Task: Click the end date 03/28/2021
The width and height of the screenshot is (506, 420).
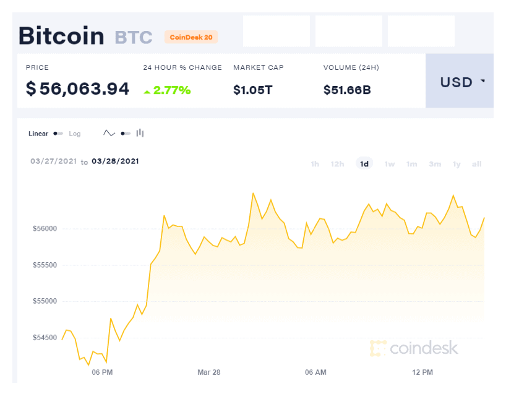Action: coord(115,161)
